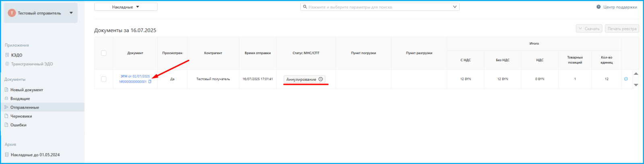Click the Тестовый отправитель avatar icon

(12, 13)
